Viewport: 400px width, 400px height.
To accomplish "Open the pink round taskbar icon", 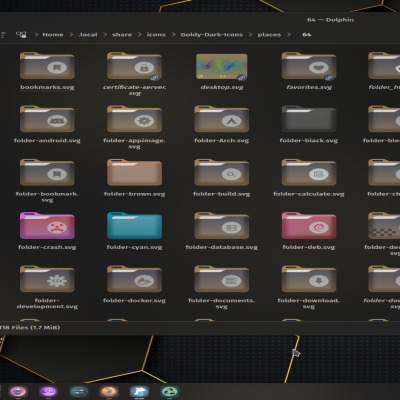I will point(18,392).
